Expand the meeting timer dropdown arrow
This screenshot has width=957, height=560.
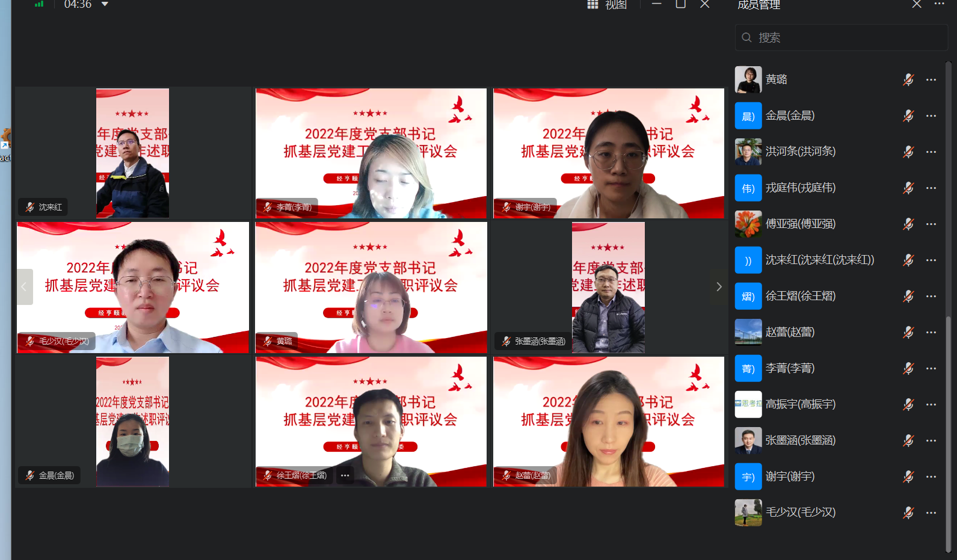tap(105, 4)
